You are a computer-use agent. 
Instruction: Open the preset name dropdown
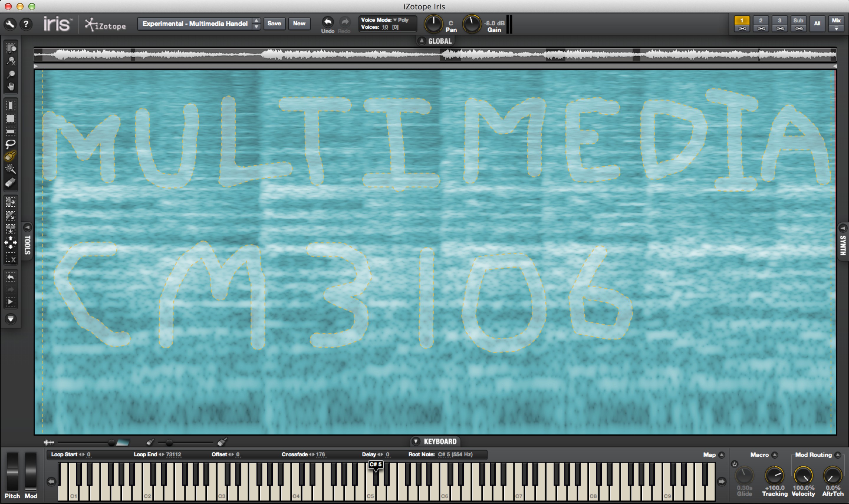click(195, 24)
